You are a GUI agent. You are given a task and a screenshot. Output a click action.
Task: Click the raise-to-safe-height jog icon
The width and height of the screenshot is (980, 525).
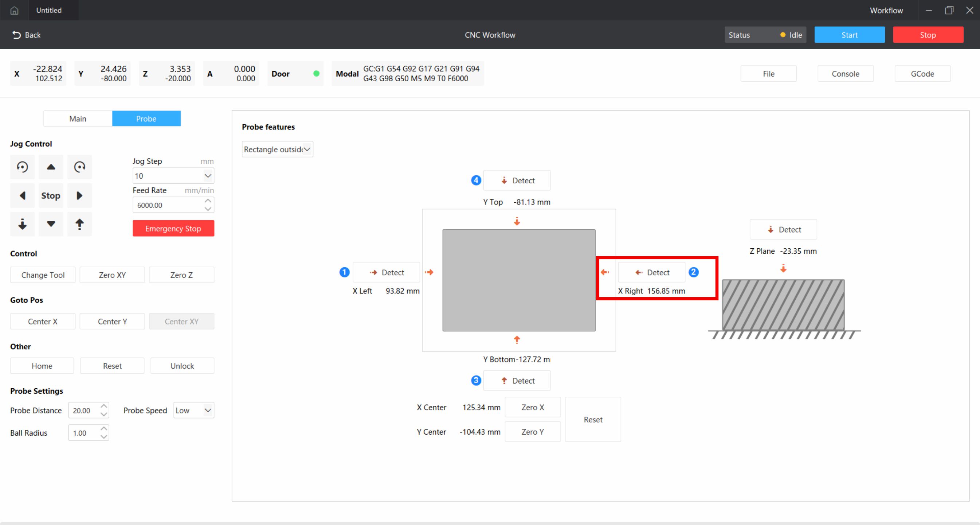click(79, 224)
